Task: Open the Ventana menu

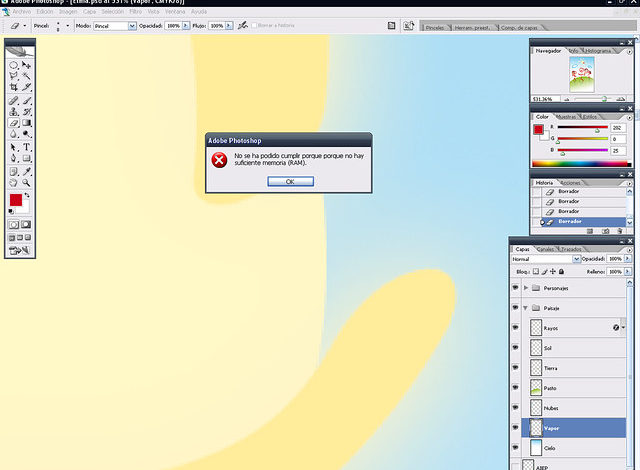Action: [175, 12]
